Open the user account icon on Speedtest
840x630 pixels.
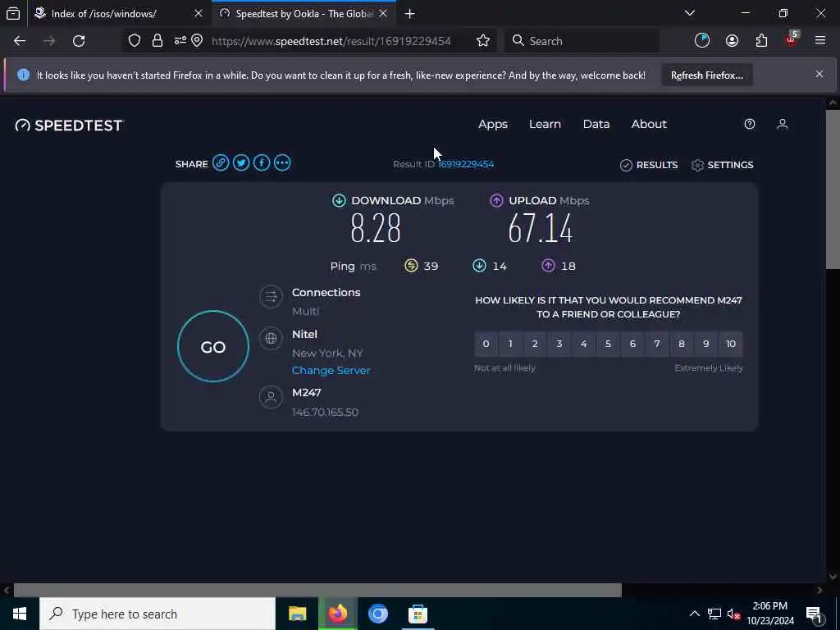(x=782, y=125)
